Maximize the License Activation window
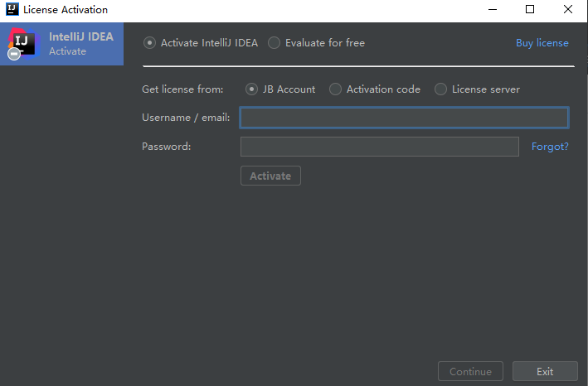The width and height of the screenshot is (588, 386). (530, 9)
